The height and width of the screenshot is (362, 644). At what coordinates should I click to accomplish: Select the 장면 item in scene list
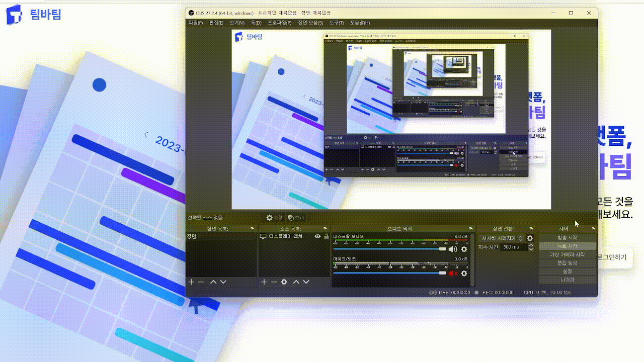point(222,236)
